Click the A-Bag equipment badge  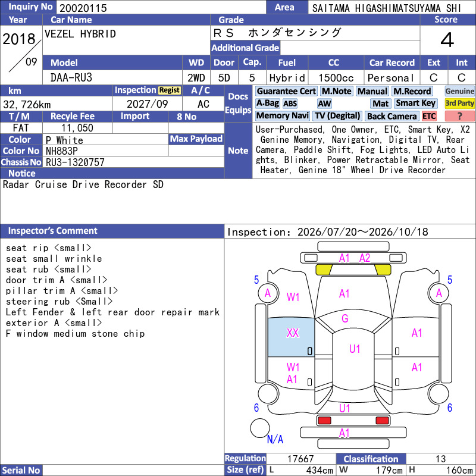coord(267,103)
